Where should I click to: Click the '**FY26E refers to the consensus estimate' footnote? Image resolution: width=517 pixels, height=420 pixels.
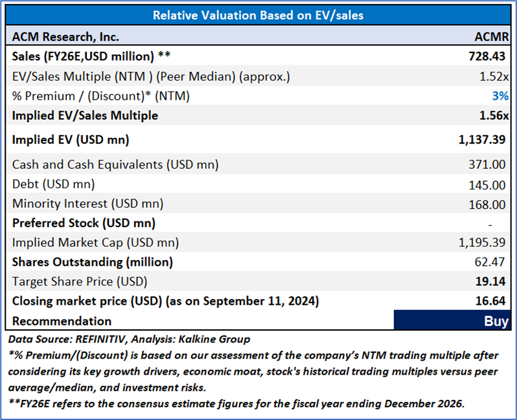point(236,404)
